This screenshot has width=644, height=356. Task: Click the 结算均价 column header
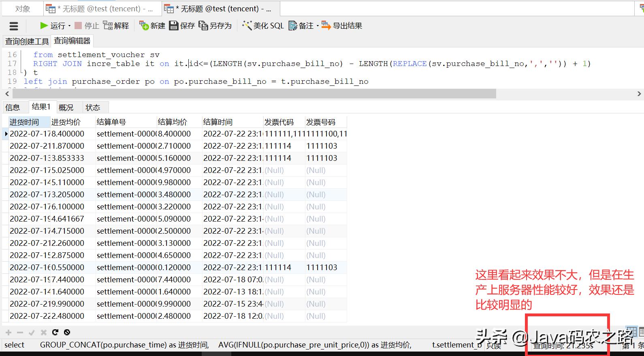179,122
